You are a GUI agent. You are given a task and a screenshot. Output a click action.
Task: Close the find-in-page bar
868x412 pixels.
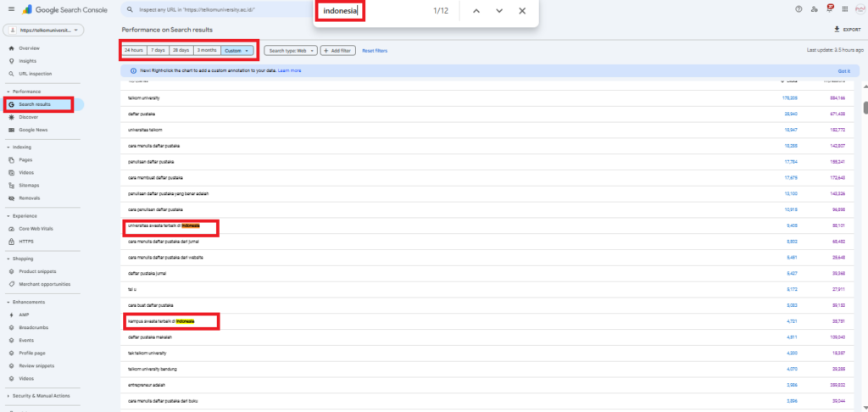click(522, 11)
